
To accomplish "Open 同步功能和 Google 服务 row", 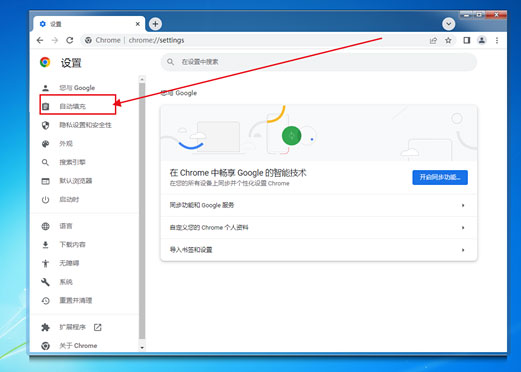I will [x=319, y=205].
